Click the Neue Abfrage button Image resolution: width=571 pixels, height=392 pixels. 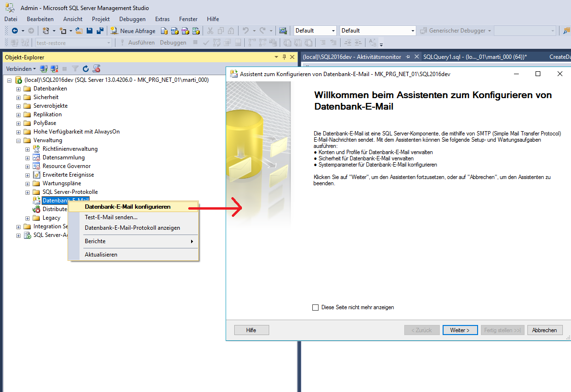point(133,31)
